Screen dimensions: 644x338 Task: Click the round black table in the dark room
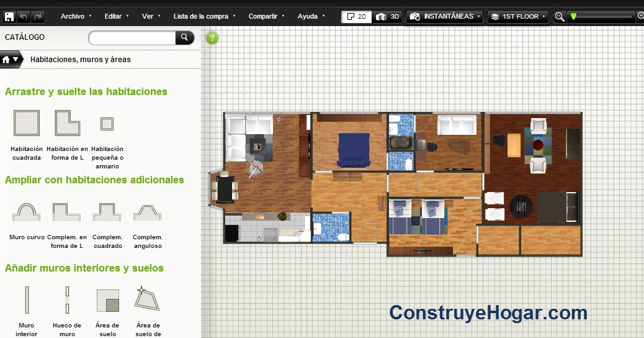[x=521, y=206]
